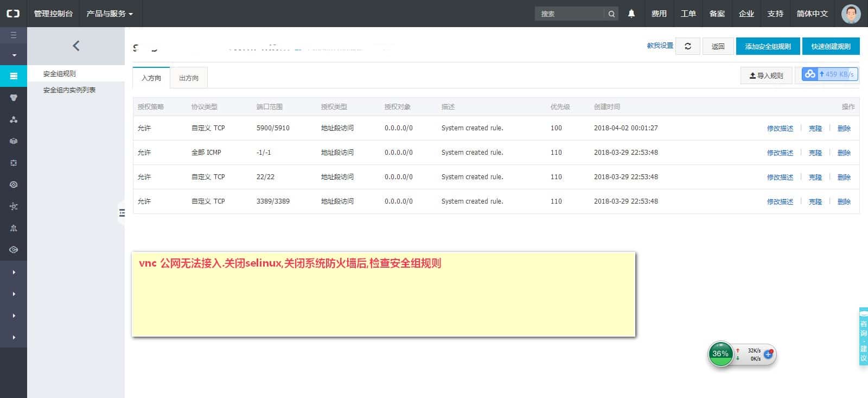Click the floating 36% memory accelerator ball
868x398 pixels.
point(720,354)
